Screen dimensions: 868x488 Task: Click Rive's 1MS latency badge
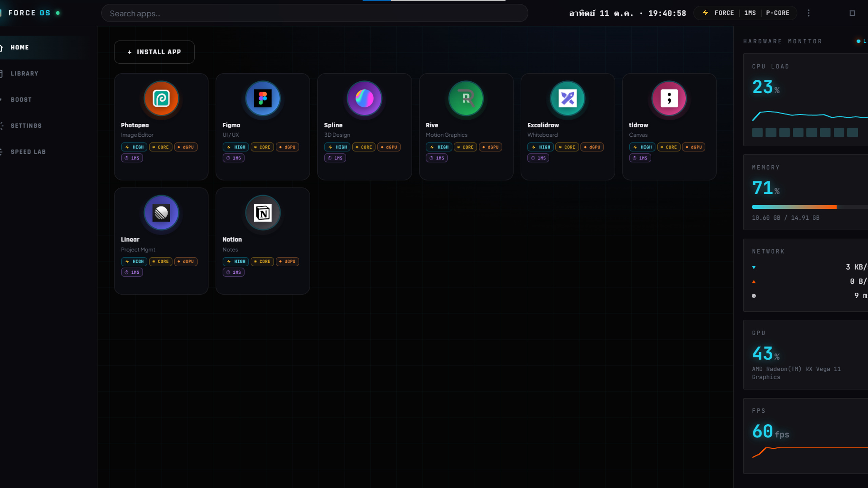pos(437,158)
